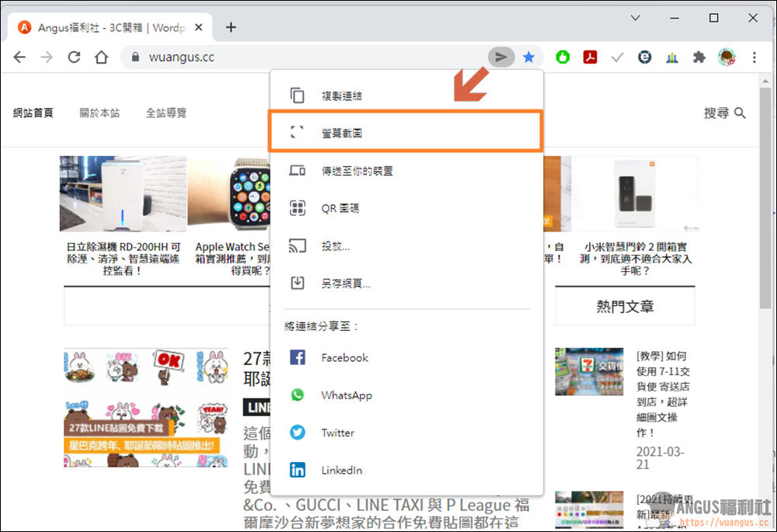
Task: Open the puzzle piece extensions menu
Action: pyautogui.click(x=699, y=57)
